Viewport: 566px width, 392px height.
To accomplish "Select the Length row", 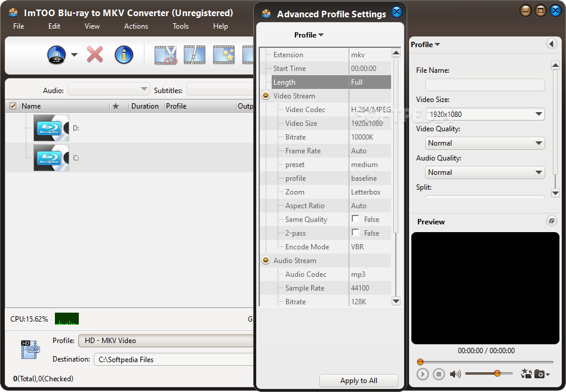I will [x=331, y=82].
